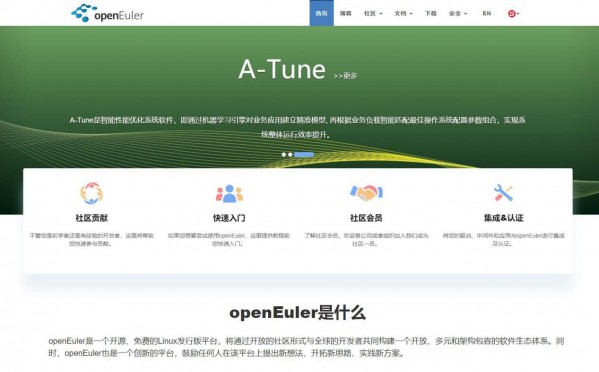Click the description text under 快速入门

coord(229,239)
